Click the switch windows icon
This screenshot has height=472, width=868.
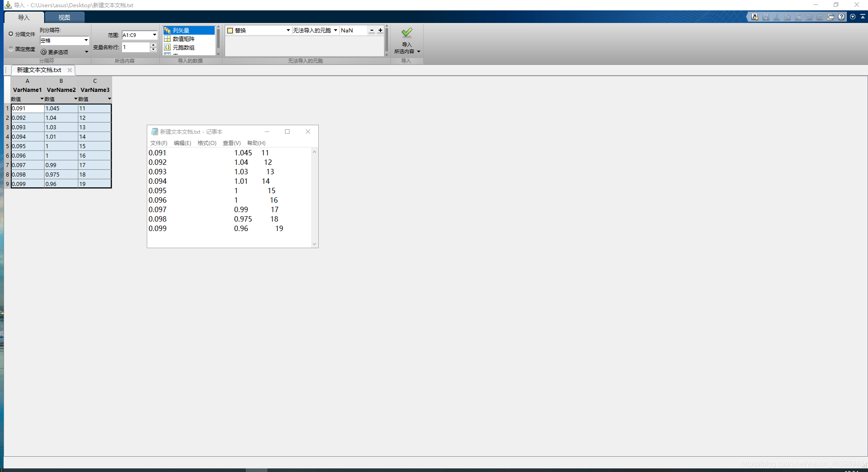[831, 17]
